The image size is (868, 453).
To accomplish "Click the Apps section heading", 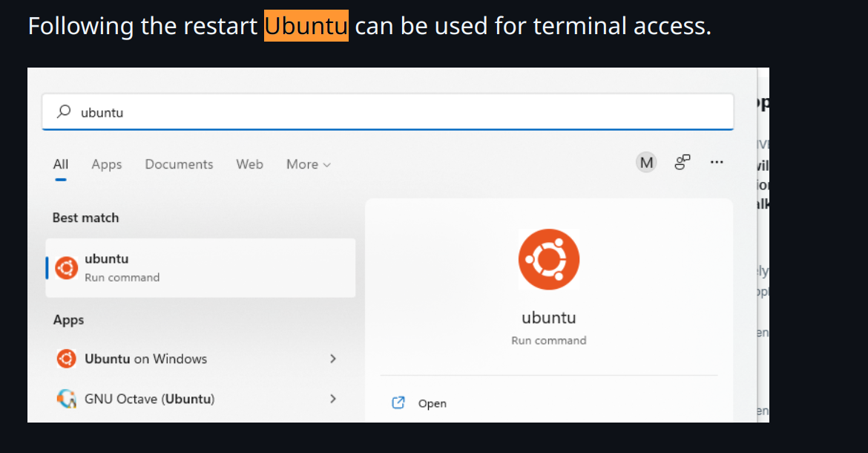I will (x=69, y=320).
